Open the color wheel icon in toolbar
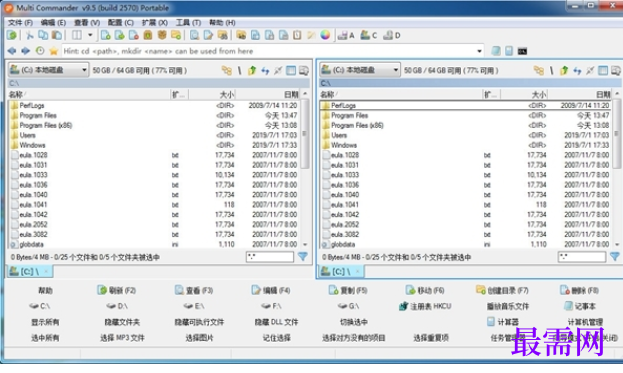This screenshot has height=373, width=623. (325, 35)
